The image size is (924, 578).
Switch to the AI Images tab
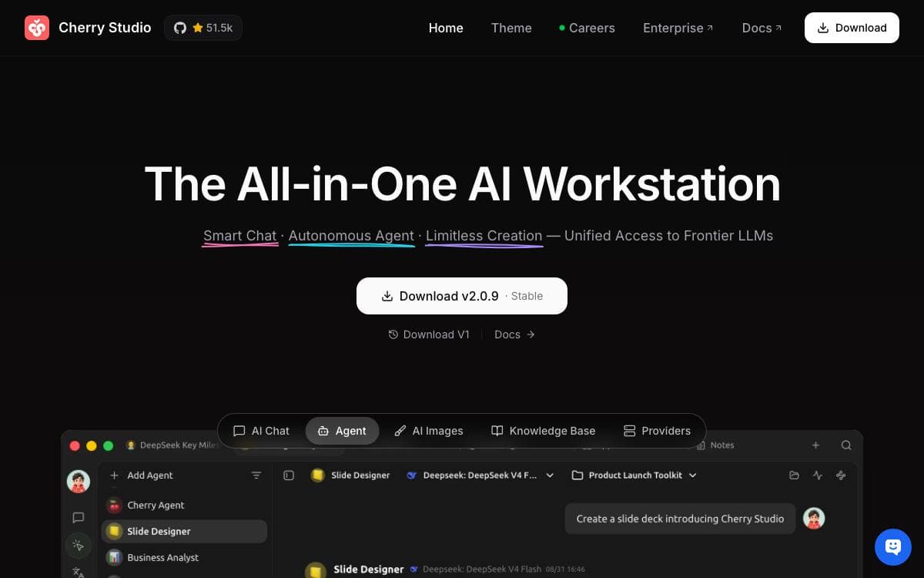[428, 431]
